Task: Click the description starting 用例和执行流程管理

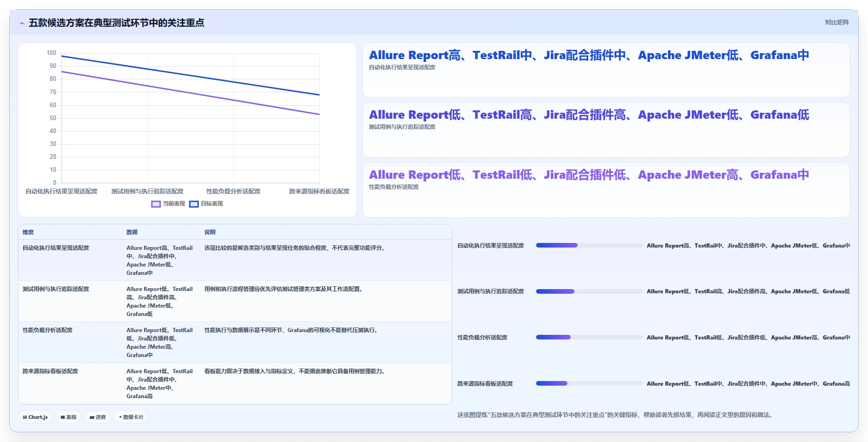Action: 284,289
